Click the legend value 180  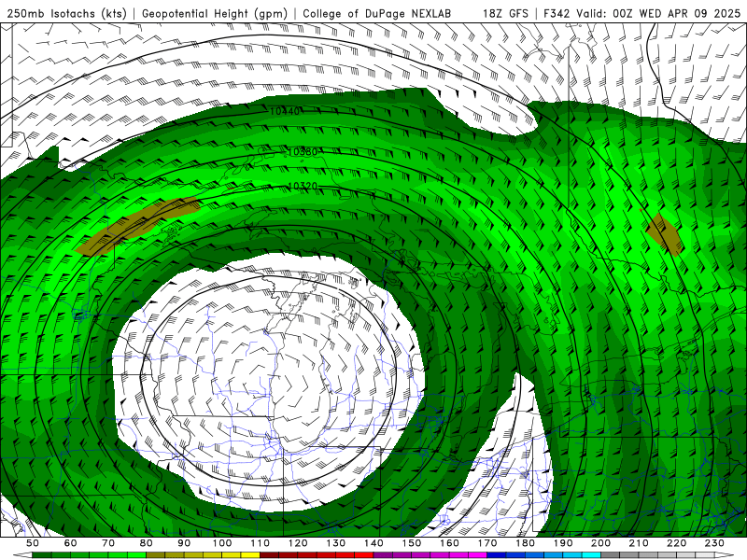(525, 543)
